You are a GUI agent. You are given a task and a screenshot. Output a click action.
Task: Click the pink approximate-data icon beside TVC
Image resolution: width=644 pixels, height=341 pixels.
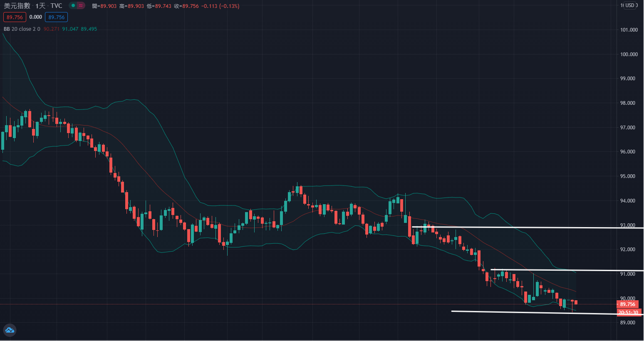click(x=81, y=6)
